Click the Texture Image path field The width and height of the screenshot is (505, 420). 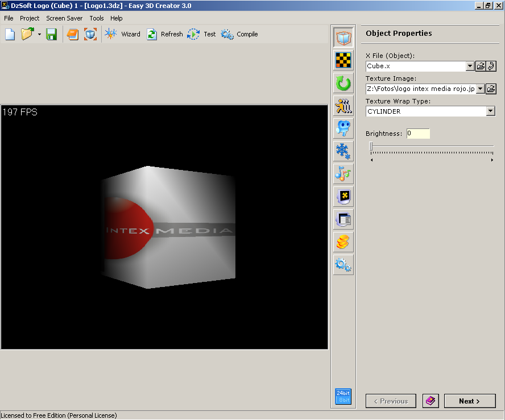(421, 89)
